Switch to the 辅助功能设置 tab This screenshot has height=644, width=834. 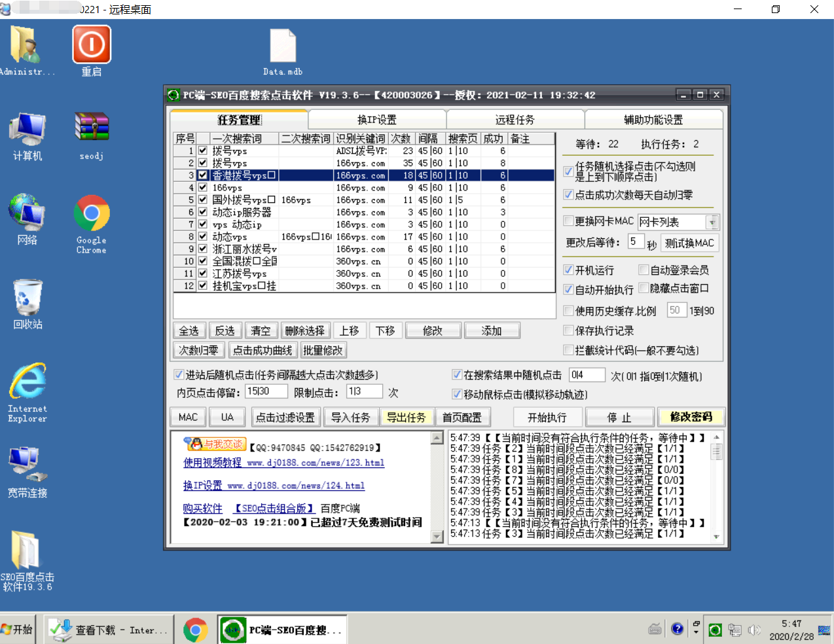[653, 120]
